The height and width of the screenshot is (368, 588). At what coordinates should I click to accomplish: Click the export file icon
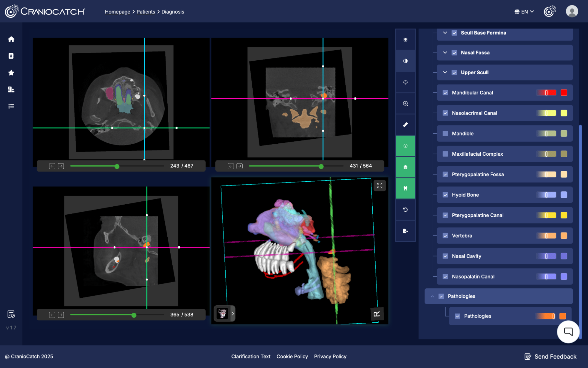(405, 231)
